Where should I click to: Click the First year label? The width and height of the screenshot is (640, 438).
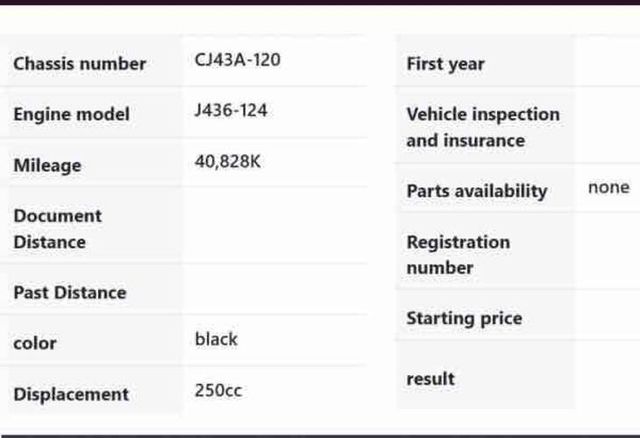[x=445, y=64]
